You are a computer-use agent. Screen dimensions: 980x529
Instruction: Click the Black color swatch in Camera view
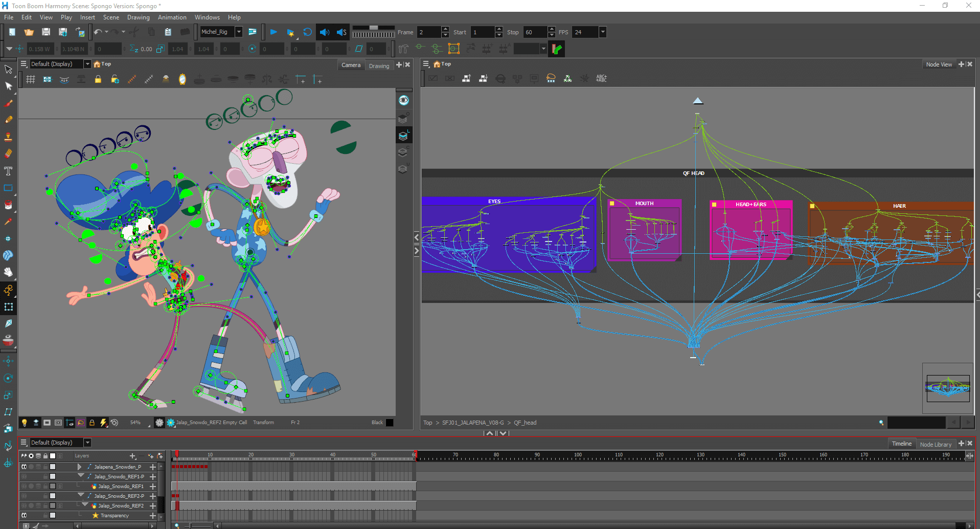click(390, 423)
